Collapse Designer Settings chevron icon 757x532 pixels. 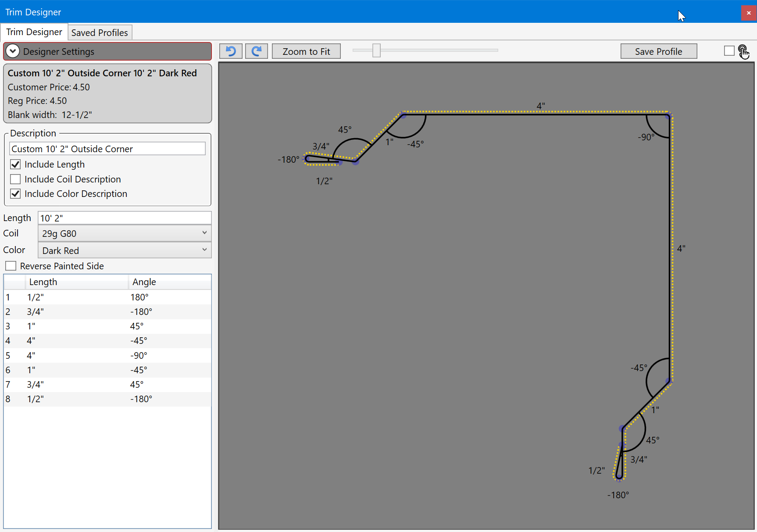[13, 51]
